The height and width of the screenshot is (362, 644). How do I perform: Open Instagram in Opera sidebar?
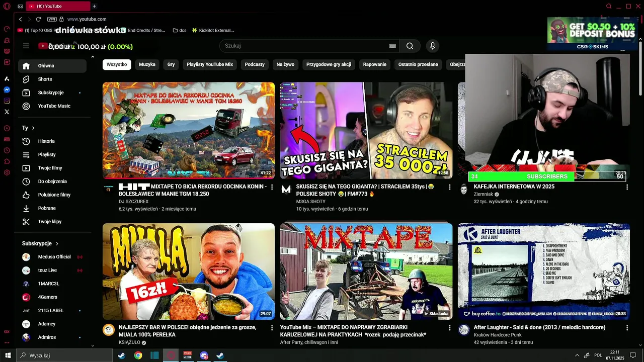coord(7,101)
